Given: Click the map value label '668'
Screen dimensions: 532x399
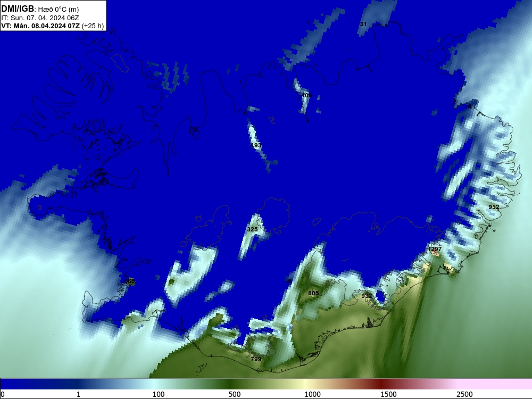Looking at the screenshot, I should click(129, 281).
